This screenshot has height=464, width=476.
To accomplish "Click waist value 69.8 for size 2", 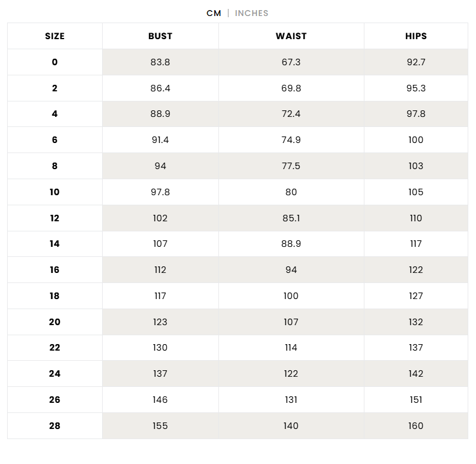I will point(291,88).
